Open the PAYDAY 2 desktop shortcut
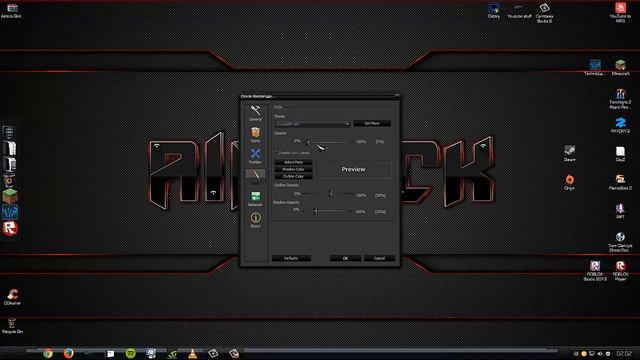The width and height of the screenshot is (640, 360). [x=620, y=125]
